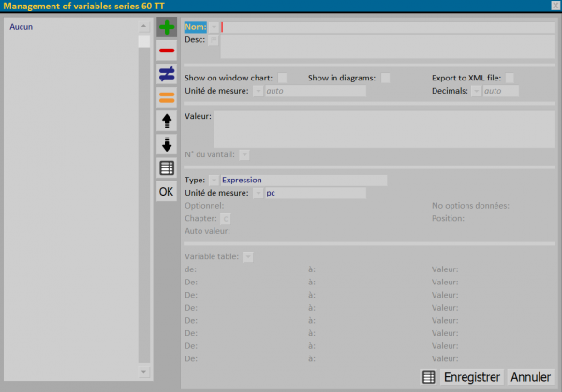Viewport: 562px width, 392px height.
Task: Click the orange equals sign icon
Action: (167, 97)
